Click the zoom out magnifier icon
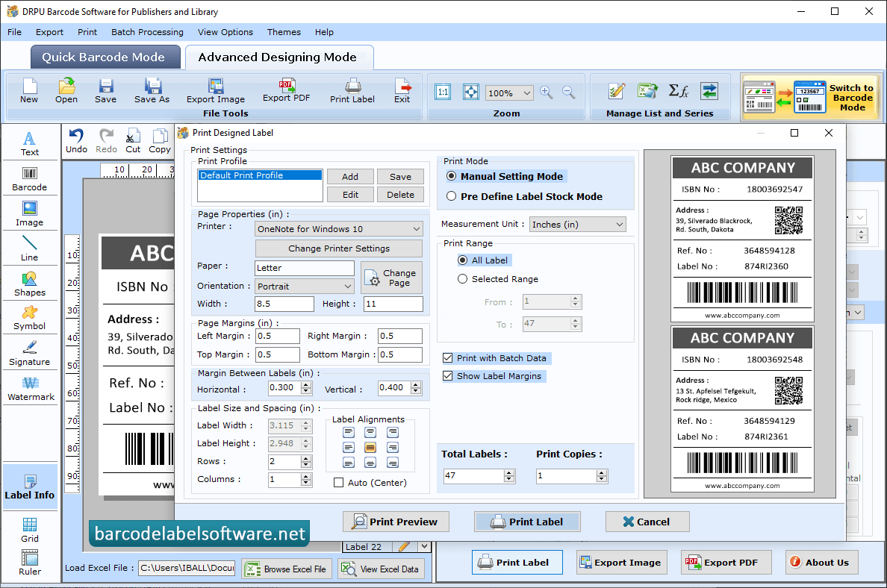This screenshot has width=887, height=588. pyautogui.click(x=568, y=93)
